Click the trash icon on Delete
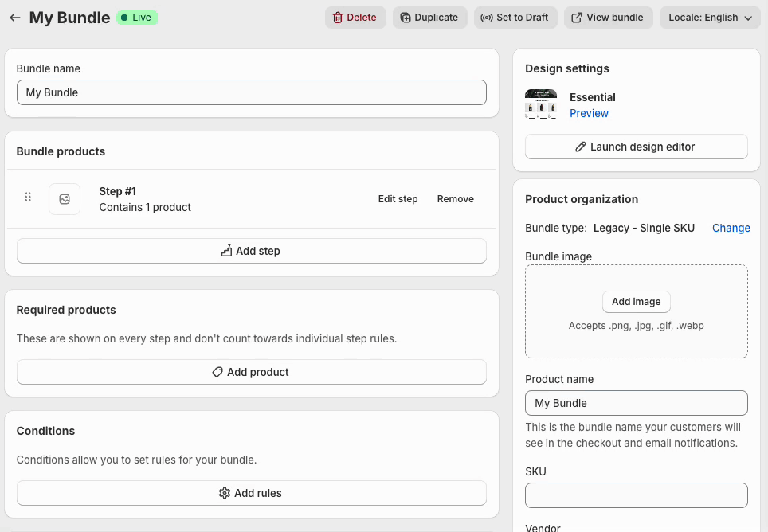 tap(338, 18)
